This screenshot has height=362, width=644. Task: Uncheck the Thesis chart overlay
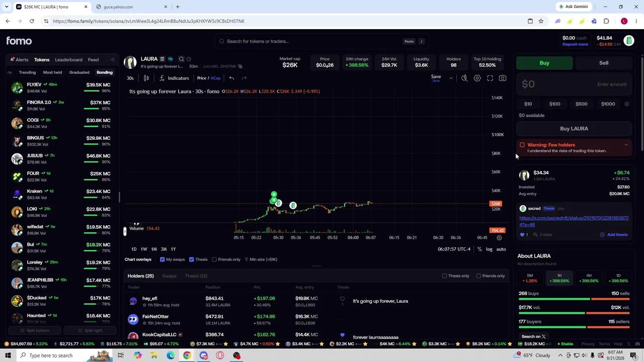[191, 259]
